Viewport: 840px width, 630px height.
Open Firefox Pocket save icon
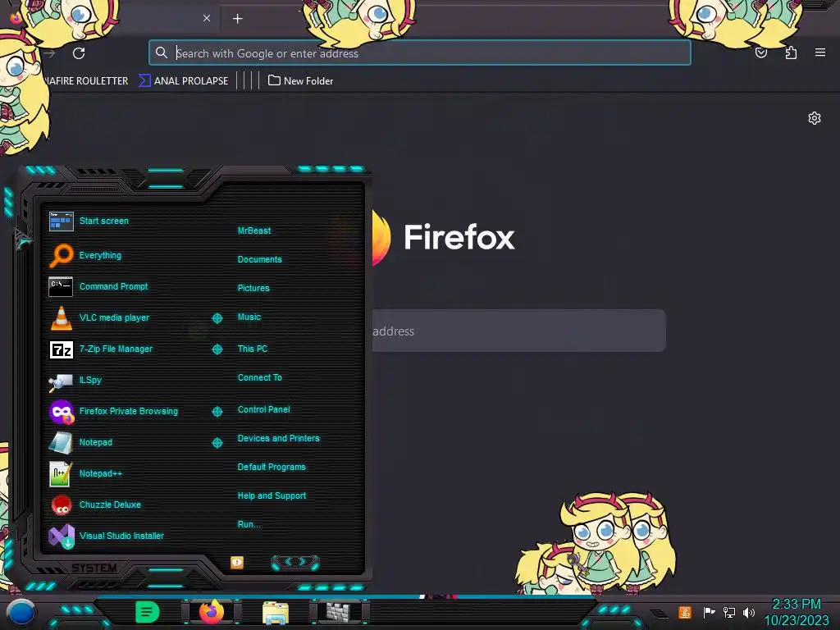point(760,52)
